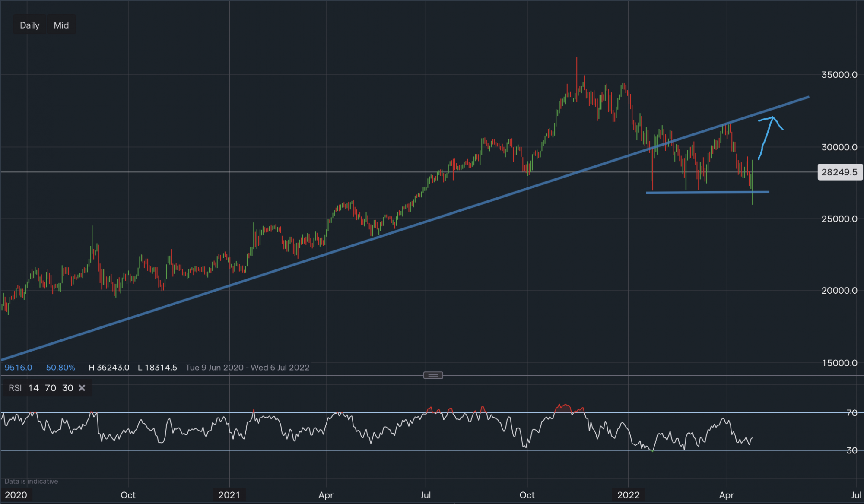The width and height of the screenshot is (864, 504).
Task: Open the Daily timeframe selector
Action: tap(29, 25)
